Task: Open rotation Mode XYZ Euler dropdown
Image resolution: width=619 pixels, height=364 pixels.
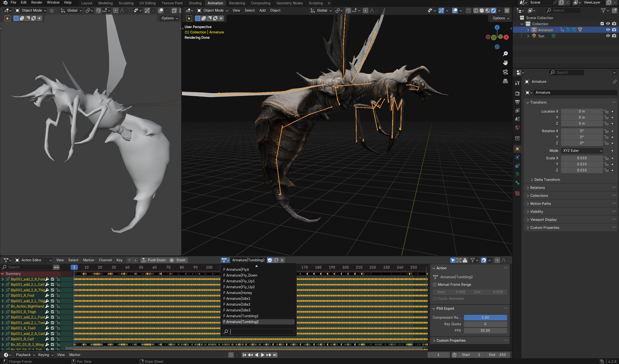Action: click(x=582, y=151)
